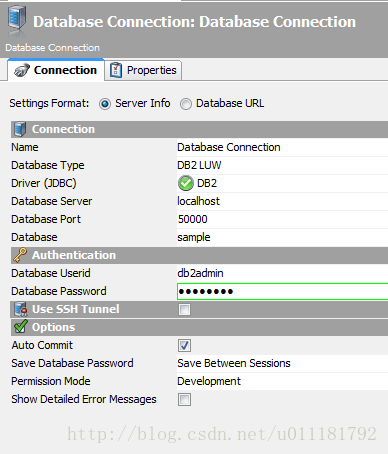The height and width of the screenshot is (454, 388).
Task: Click the Database Password field
Action: [282, 291]
